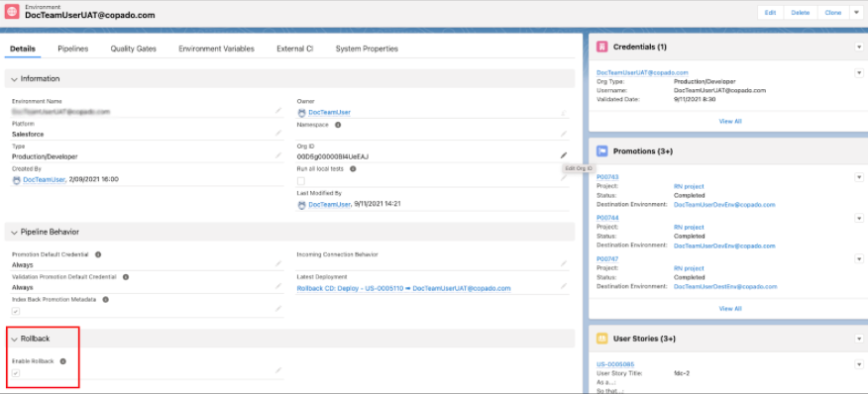Click View All under Promotions
Viewport: 868px width, 394px height.
(x=730, y=309)
